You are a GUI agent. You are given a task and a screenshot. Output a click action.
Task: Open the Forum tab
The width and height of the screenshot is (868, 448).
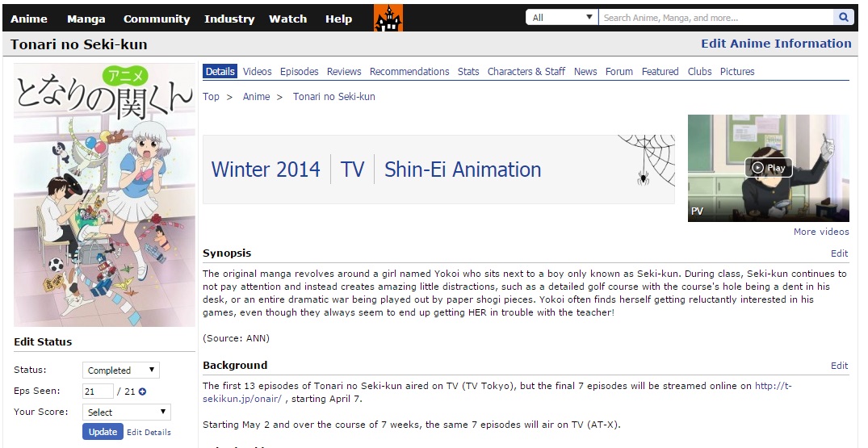619,71
